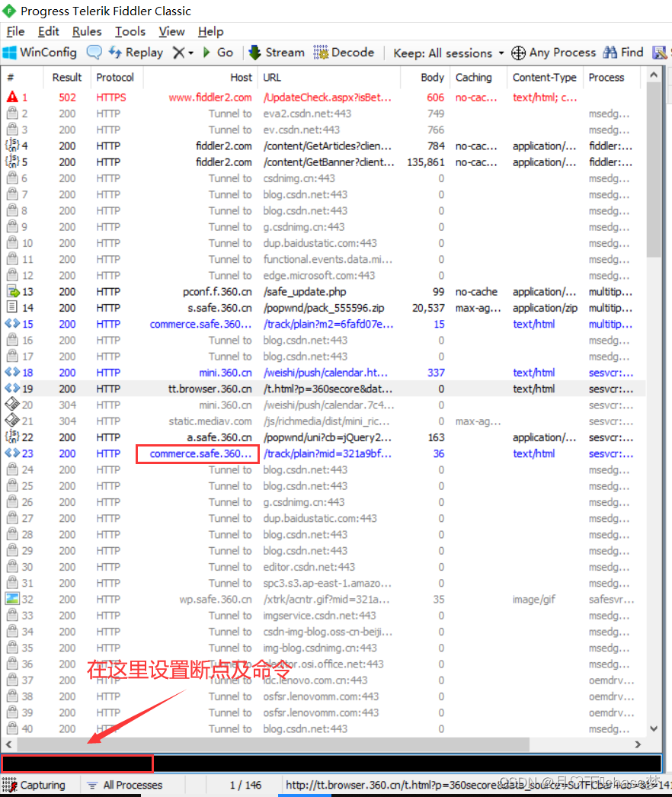672x797 pixels.
Task: Open the Edit menu
Action: [x=48, y=31]
